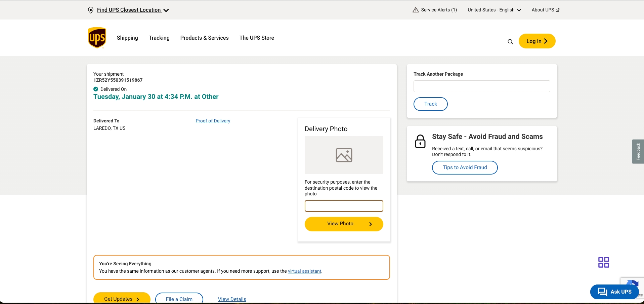Click the padlock fraud safety icon
Screen dimensions: 644x304
coord(420,142)
